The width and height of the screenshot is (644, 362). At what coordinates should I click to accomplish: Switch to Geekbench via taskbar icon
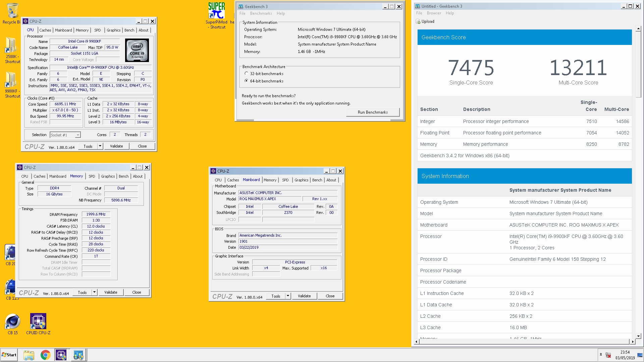pyautogui.click(x=78, y=355)
